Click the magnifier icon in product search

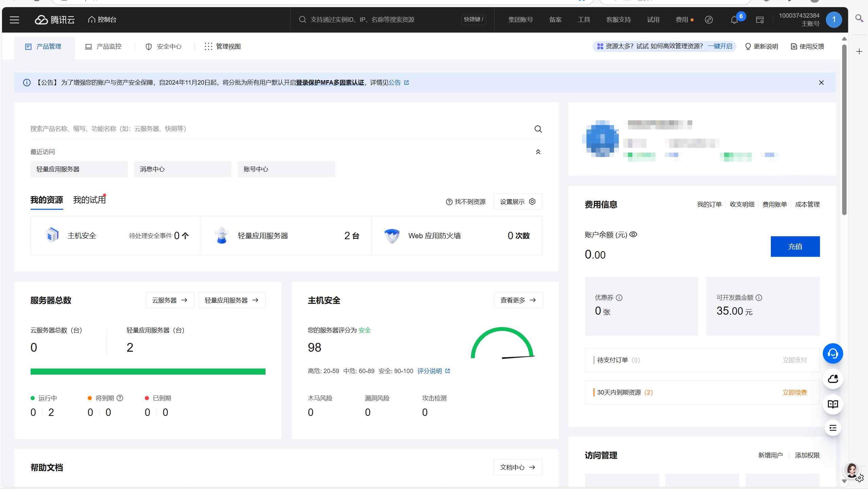tap(538, 129)
